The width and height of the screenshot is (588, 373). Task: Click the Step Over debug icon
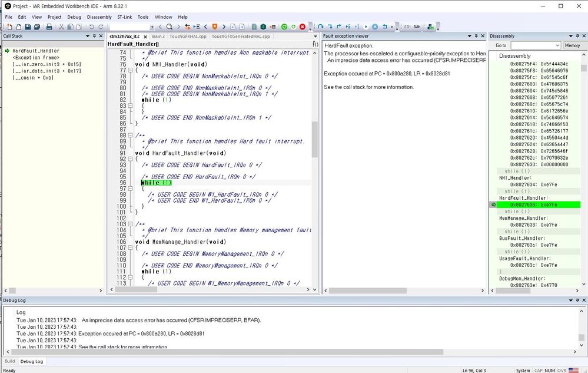[321, 27]
